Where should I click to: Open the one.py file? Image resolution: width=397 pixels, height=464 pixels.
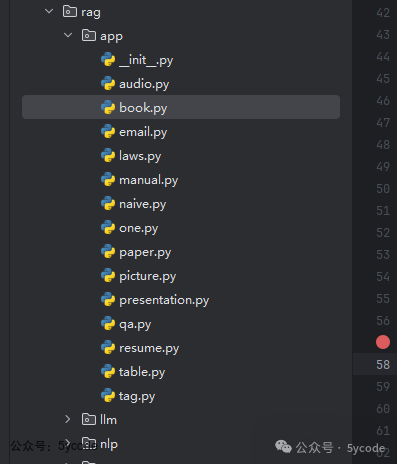[x=139, y=228]
